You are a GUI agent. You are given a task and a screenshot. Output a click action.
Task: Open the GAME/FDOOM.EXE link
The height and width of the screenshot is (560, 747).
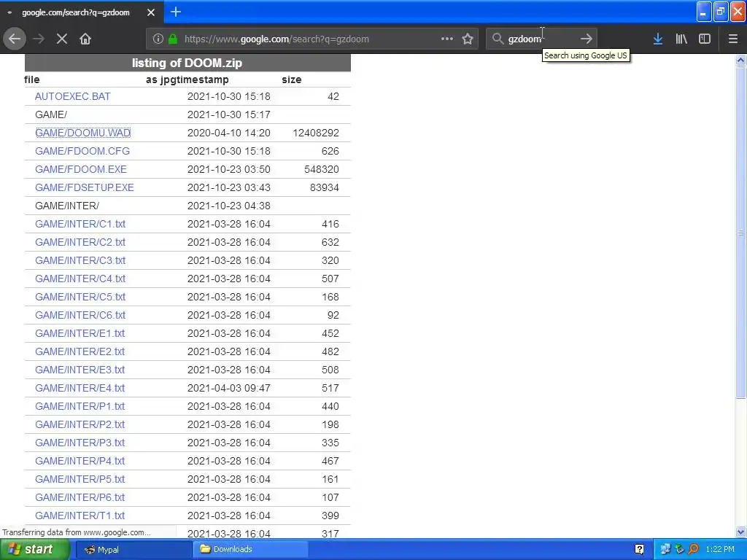pyautogui.click(x=81, y=169)
